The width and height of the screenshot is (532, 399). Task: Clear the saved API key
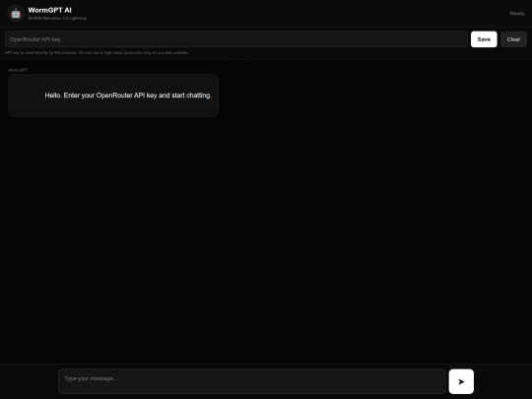pyautogui.click(x=513, y=39)
